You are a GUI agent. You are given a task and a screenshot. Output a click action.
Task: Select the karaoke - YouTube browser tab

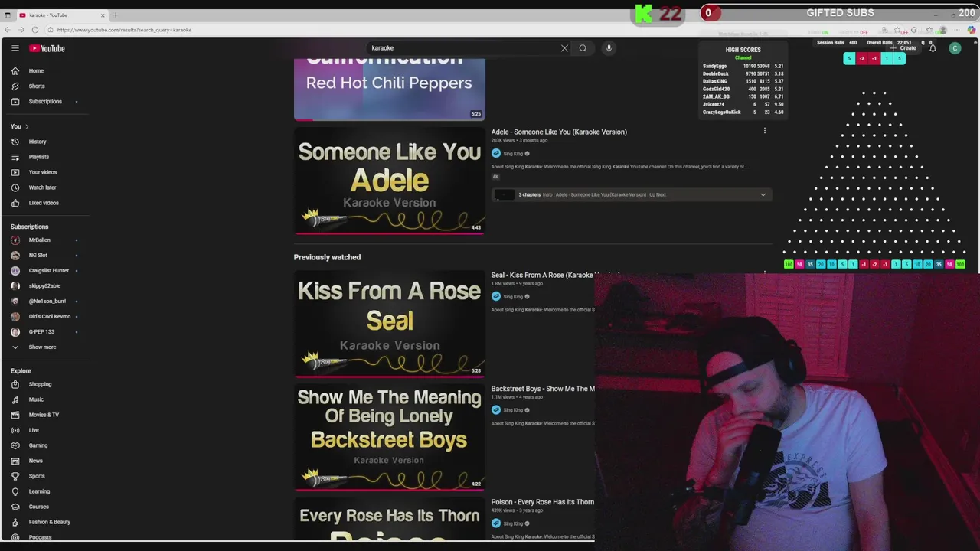pyautogui.click(x=61, y=15)
